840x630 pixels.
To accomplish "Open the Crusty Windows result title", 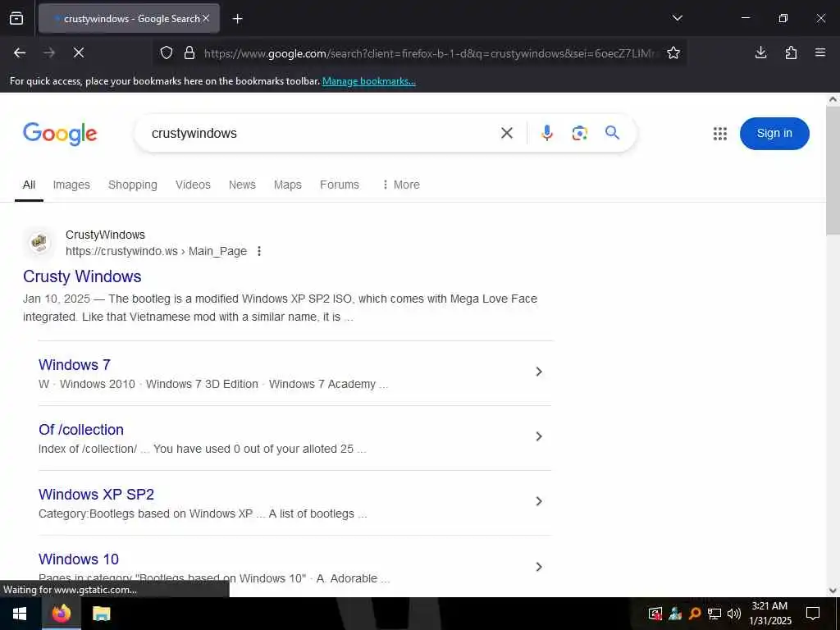I will pos(82,276).
